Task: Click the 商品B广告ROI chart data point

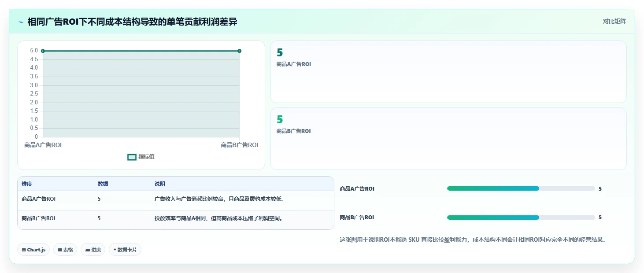Action: click(x=239, y=51)
